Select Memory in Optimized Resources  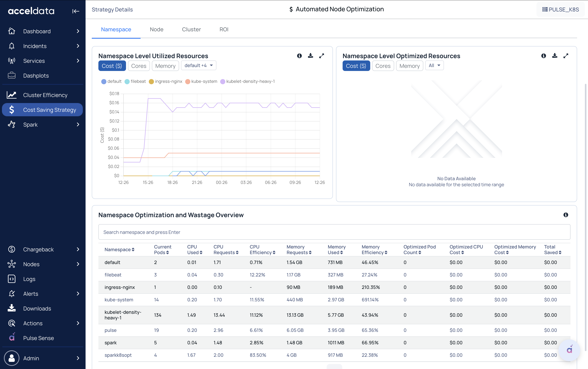(409, 66)
